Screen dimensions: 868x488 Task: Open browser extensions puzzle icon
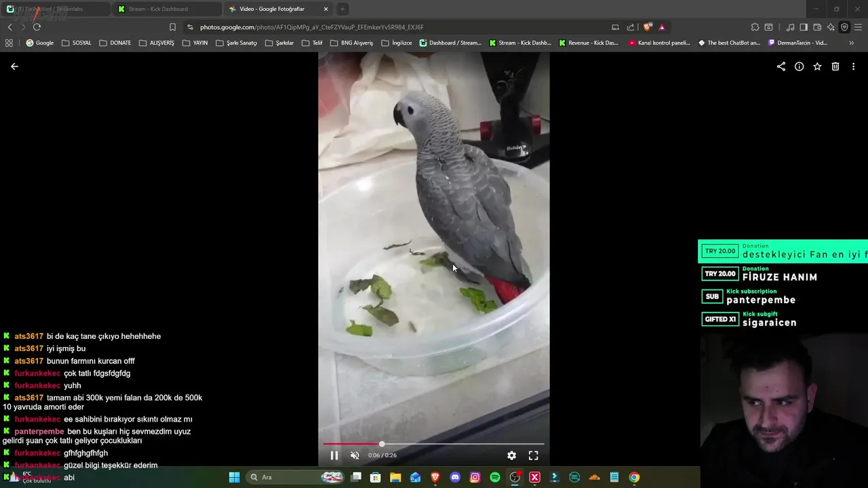755,27
